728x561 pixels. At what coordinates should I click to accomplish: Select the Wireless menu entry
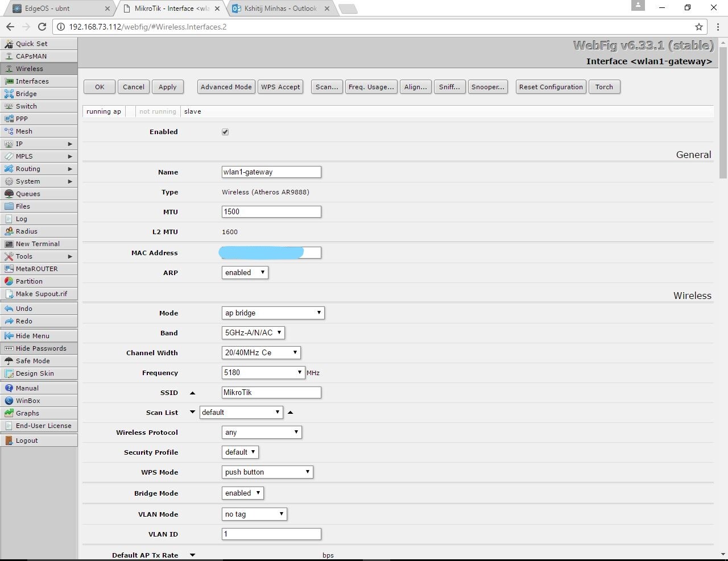(39, 69)
